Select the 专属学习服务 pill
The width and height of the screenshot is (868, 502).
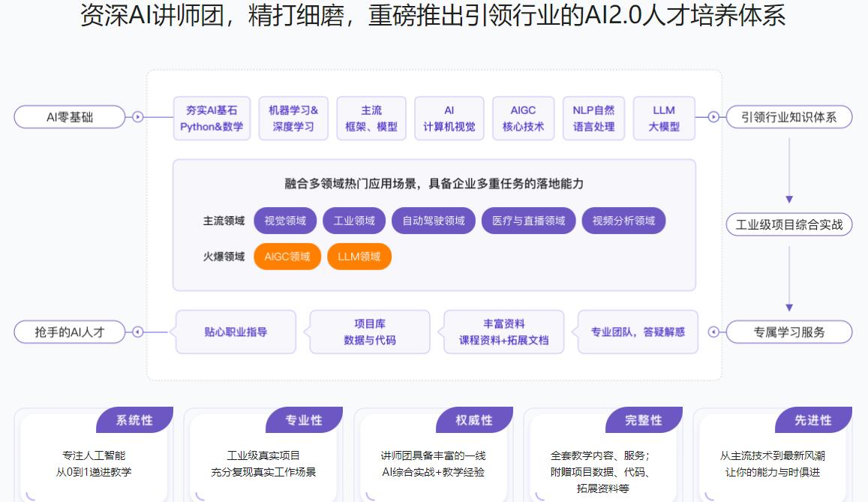click(788, 332)
